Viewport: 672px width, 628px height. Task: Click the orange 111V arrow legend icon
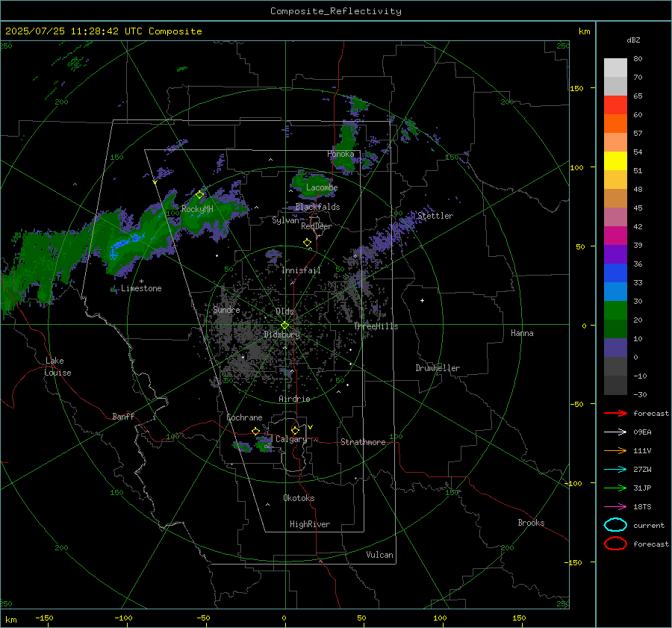click(615, 450)
